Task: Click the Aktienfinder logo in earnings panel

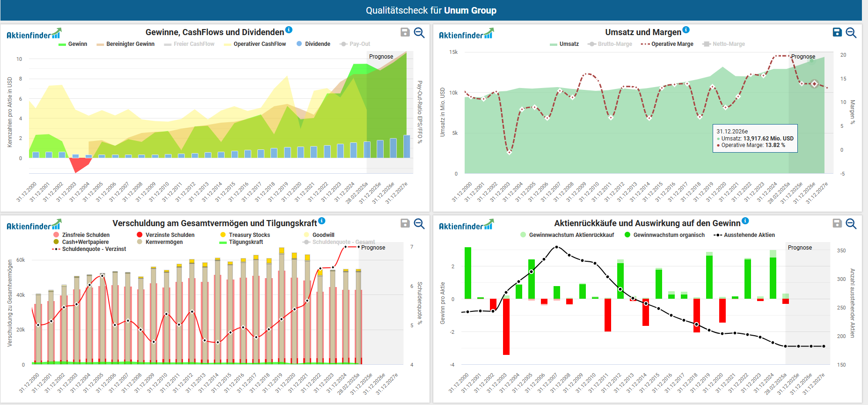Action: coord(34,34)
